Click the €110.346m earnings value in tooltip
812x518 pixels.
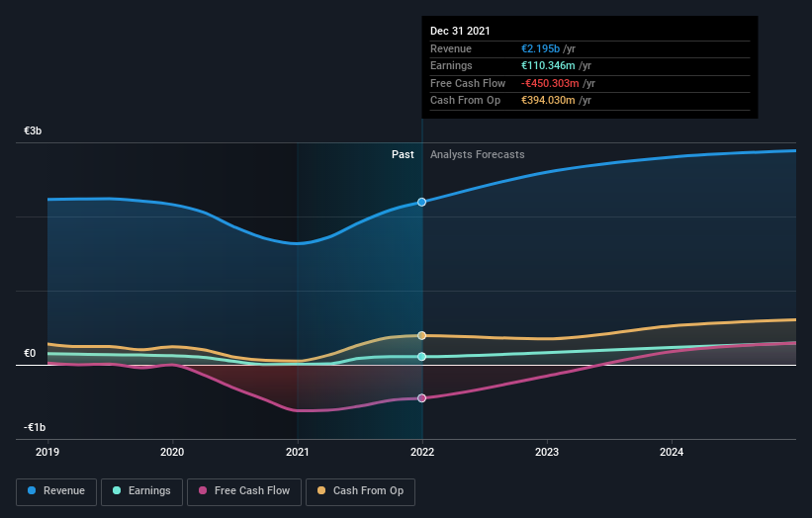pyautogui.click(x=548, y=65)
